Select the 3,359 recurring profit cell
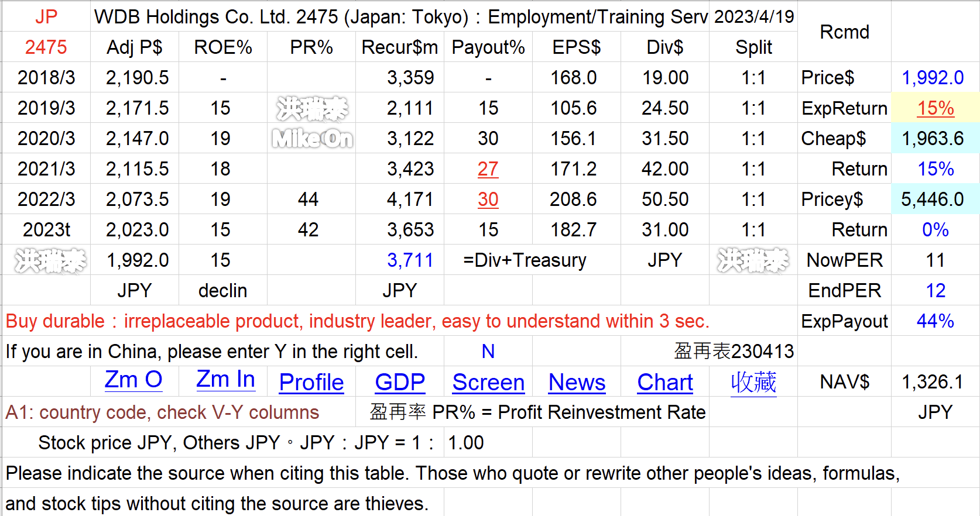 click(x=400, y=78)
